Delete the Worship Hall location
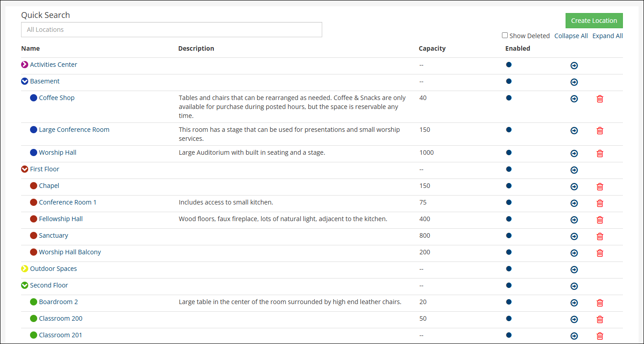The image size is (644, 344). 600,153
